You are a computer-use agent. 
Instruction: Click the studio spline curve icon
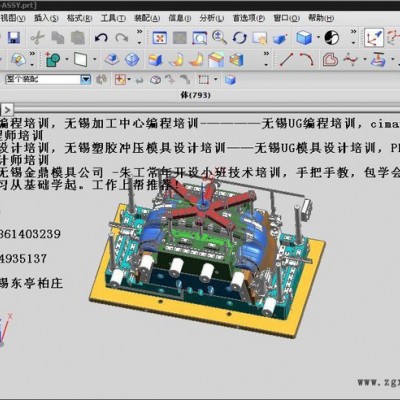tap(350, 60)
